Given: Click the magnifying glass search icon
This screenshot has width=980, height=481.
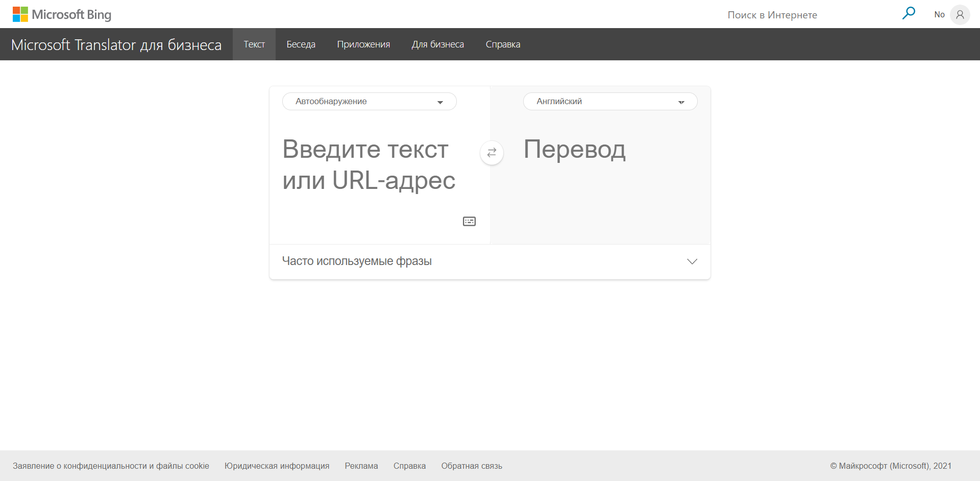Looking at the screenshot, I should 909,14.
